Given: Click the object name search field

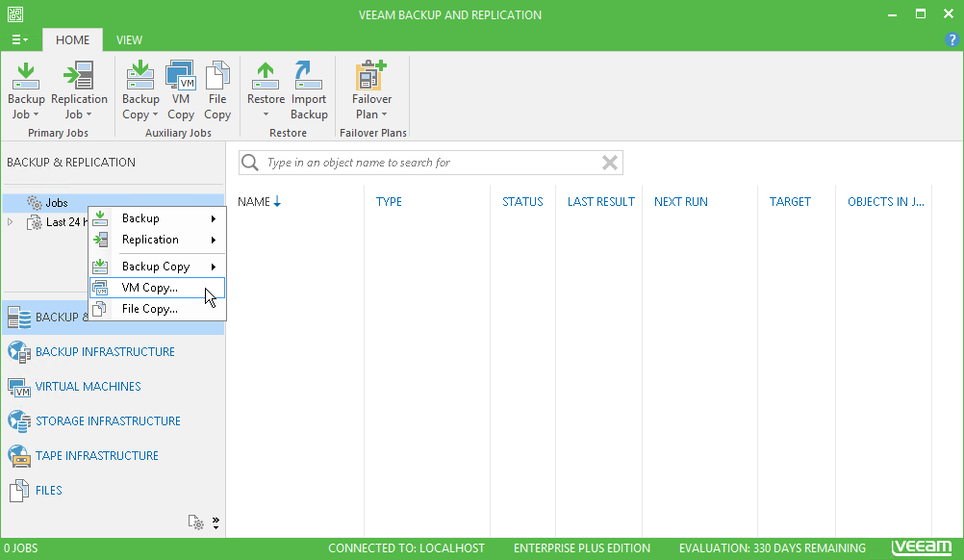Looking at the screenshot, I should click(430, 163).
